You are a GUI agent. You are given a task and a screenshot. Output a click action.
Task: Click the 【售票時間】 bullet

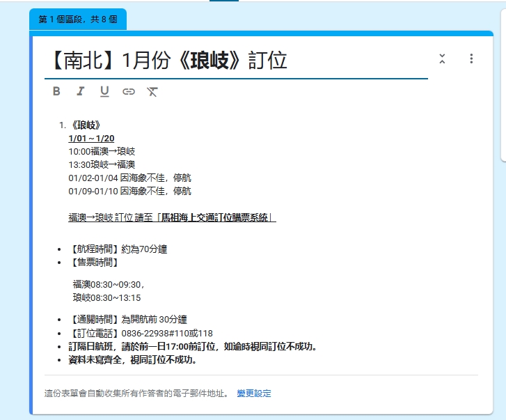[93, 262]
